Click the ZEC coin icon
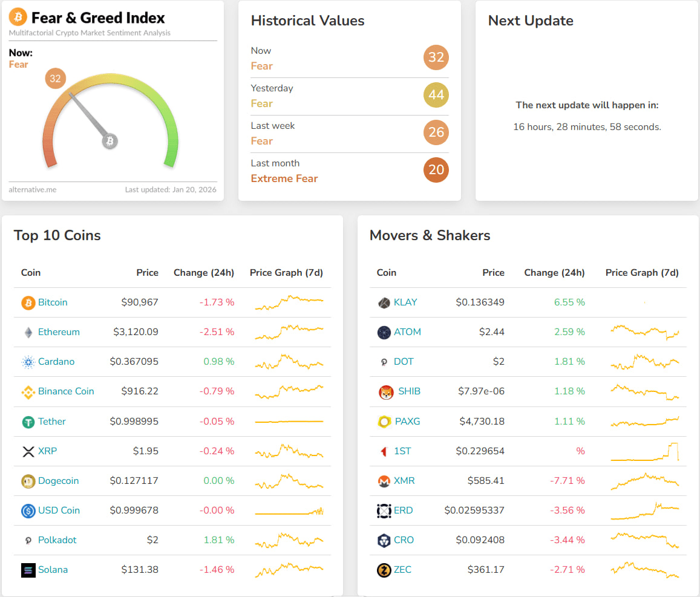This screenshot has height=597, width=700. tap(384, 570)
